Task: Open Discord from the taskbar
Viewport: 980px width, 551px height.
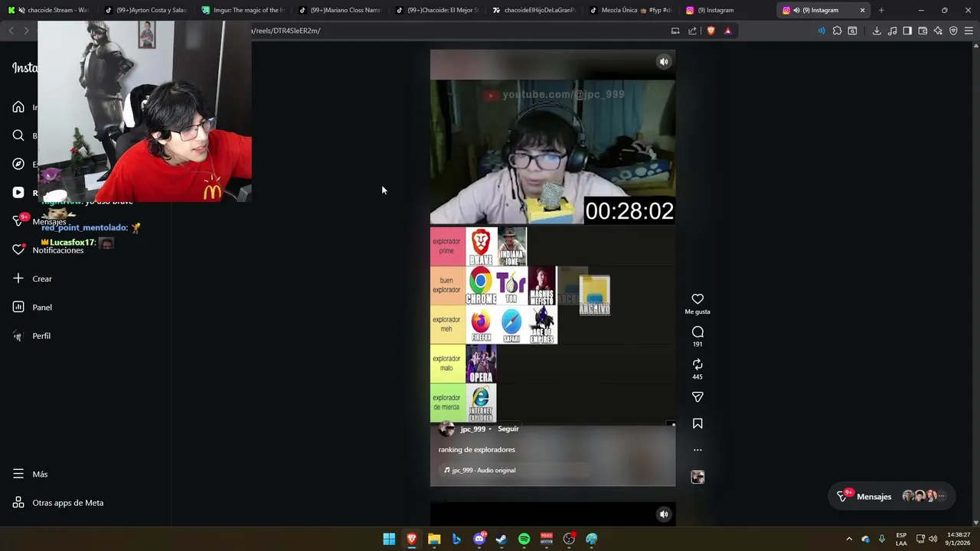Action: (479, 539)
